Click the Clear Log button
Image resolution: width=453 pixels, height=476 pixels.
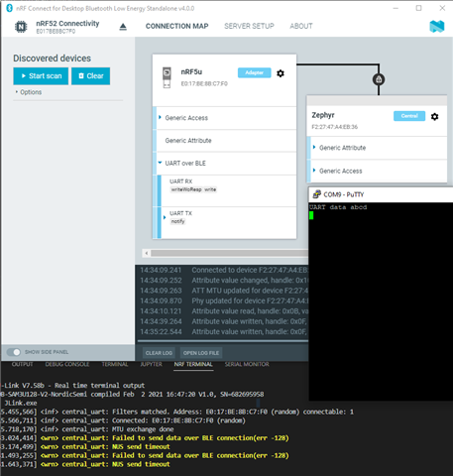[x=159, y=353]
